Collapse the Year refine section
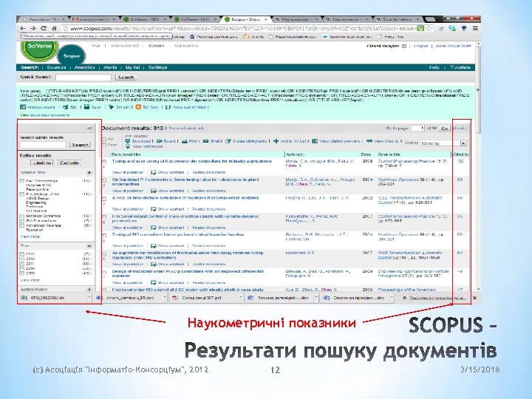Viewport: 532px width, 399px height. click(89, 245)
